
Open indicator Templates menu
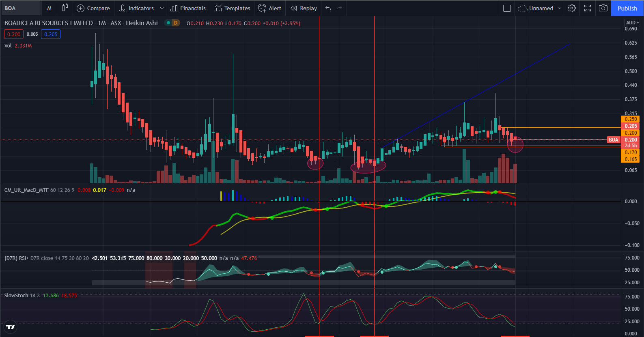(233, 8)
